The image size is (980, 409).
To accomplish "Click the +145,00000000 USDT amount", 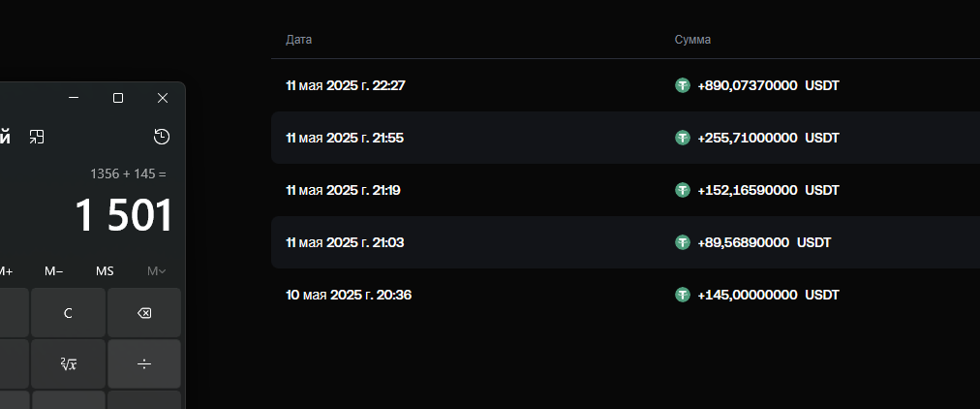I will (x=768, y=295).
